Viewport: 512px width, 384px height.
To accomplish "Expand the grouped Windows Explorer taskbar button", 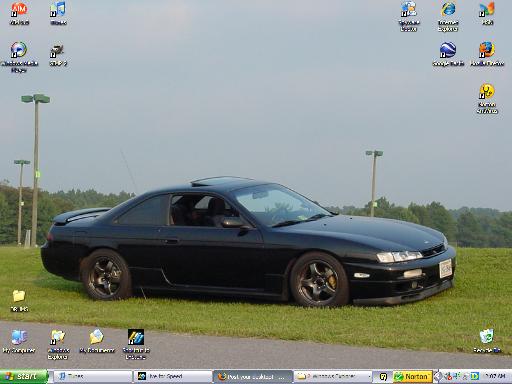I will coord(333,377).
